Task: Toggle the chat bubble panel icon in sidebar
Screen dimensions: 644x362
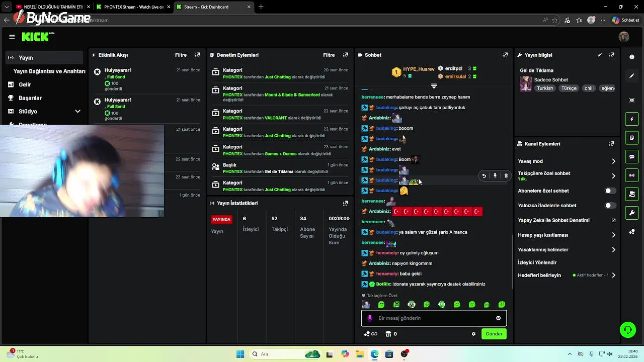Action: (632, 157)
